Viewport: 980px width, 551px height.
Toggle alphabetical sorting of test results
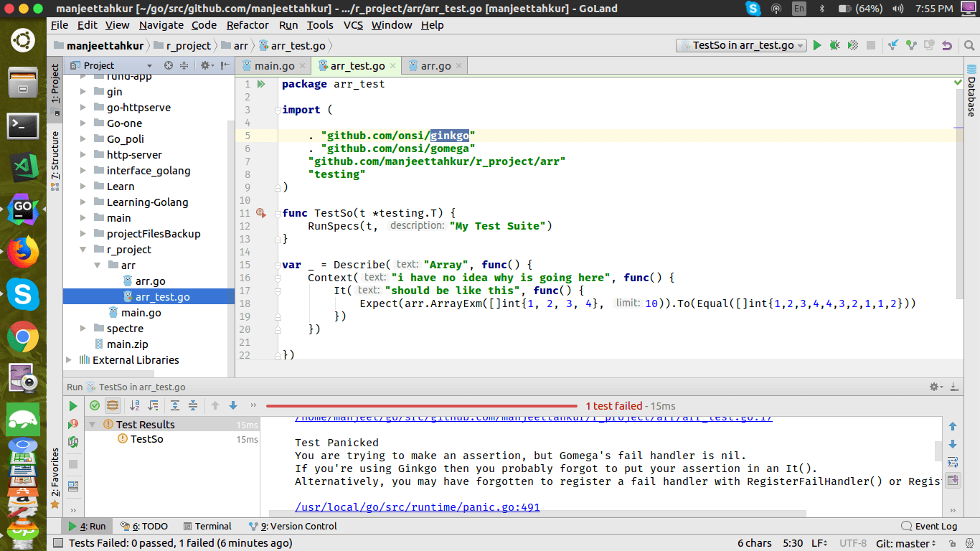coord(134,405)
